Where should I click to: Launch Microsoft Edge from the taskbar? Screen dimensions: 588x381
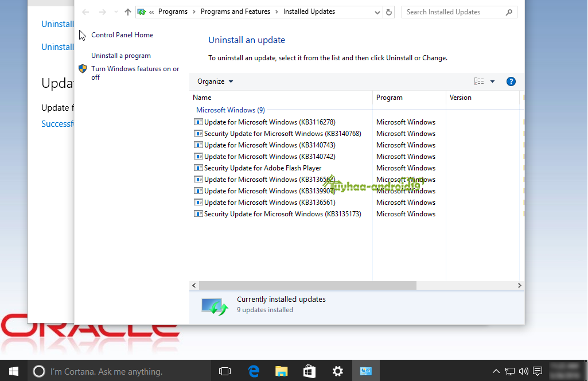pyautogui.click(x=254, y=371)
